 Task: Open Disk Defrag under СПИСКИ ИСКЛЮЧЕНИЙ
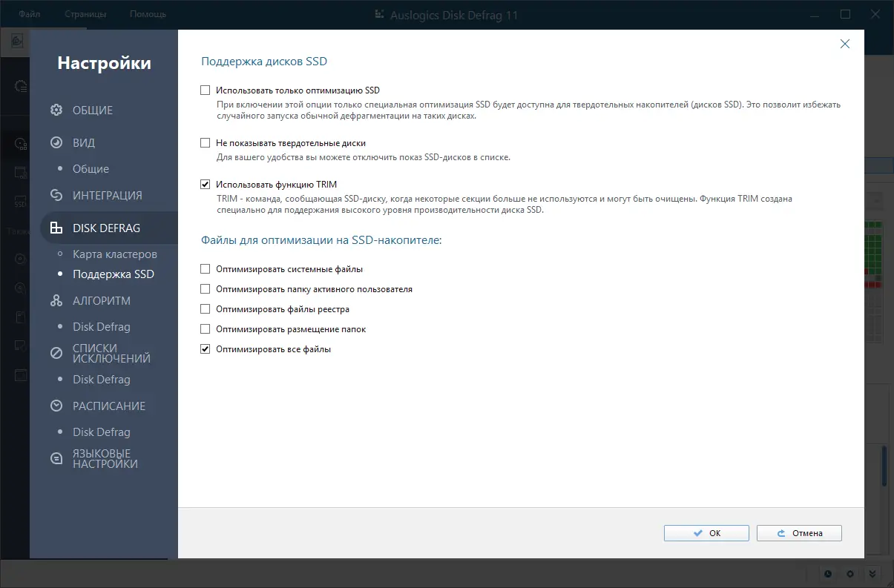[101, 380]
